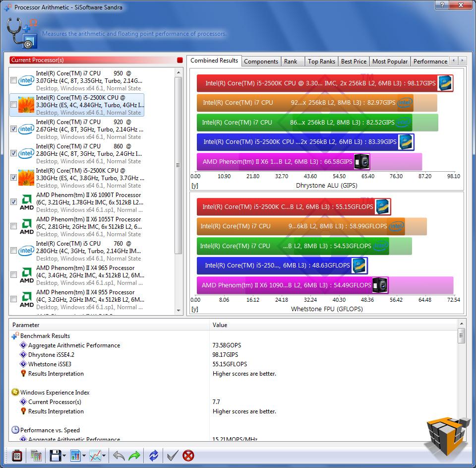Uncheck the AMD Phenom II X6 1090T checkbox
The height and width of the screenshot is (468, 476).
point(14,202)
